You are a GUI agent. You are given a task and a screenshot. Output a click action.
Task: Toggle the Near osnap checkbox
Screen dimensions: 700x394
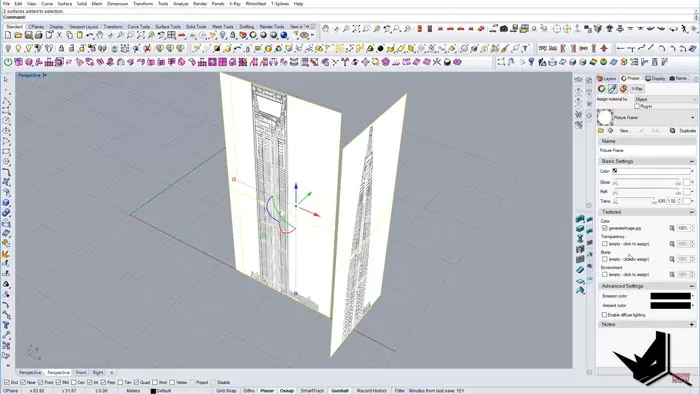click(23, 382)
